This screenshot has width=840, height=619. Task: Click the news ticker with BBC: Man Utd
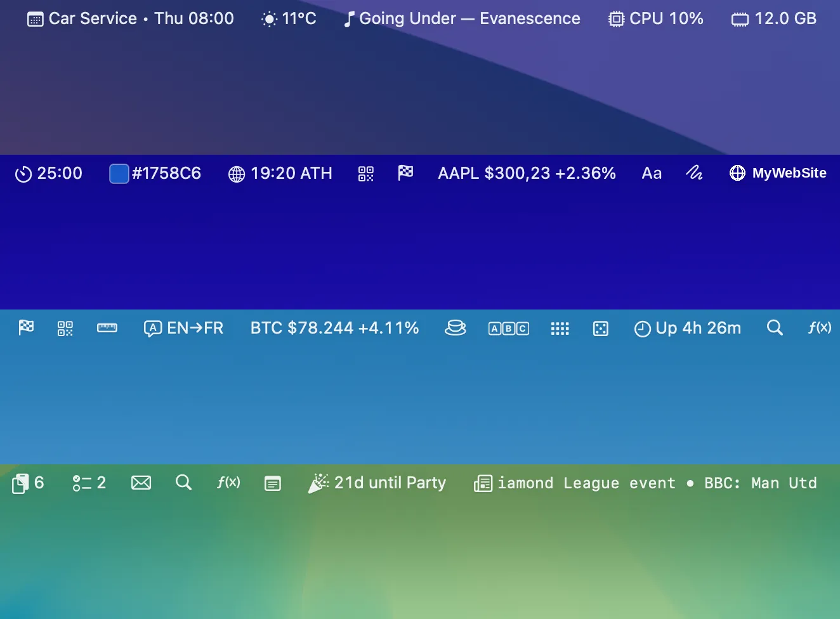(x=645, y=483)
